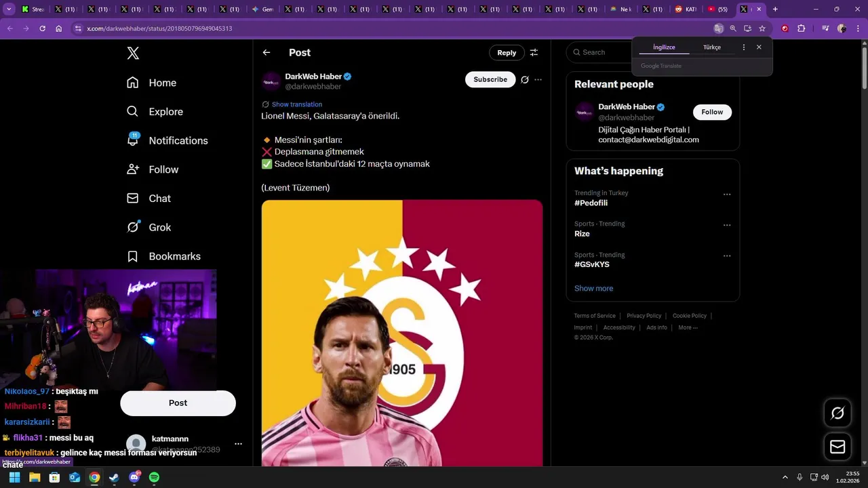Click Show more under What's happening
868x488 pixels.
593,288
